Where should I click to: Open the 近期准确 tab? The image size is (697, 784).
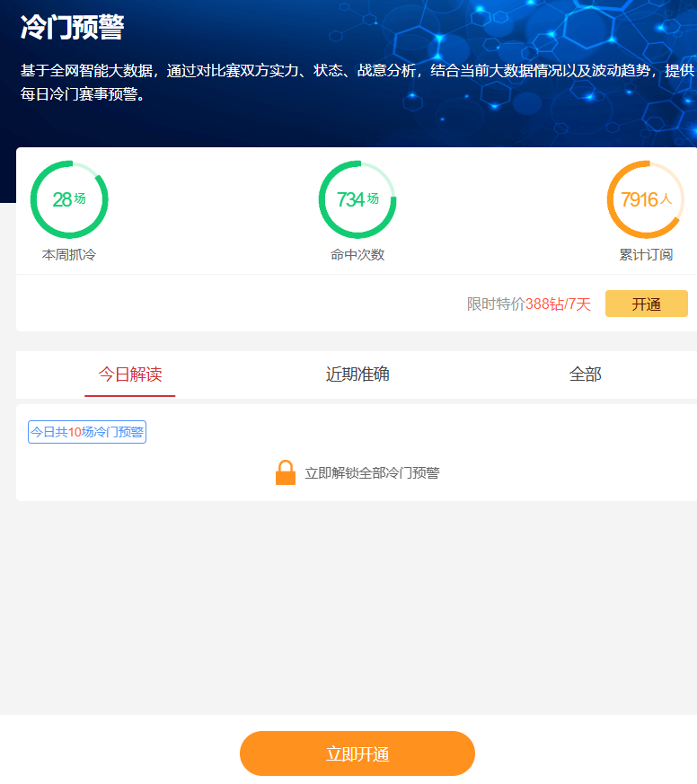(x=357, y=374)
